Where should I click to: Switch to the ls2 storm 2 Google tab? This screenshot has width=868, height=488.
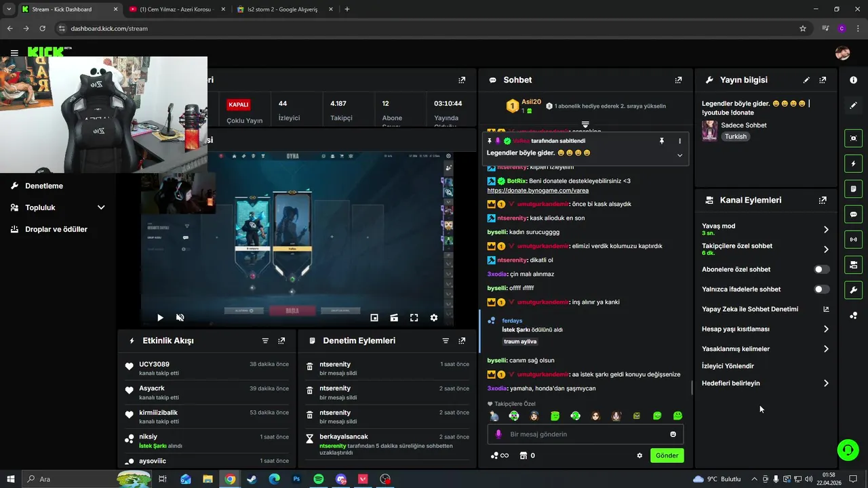tap(283, 9)
